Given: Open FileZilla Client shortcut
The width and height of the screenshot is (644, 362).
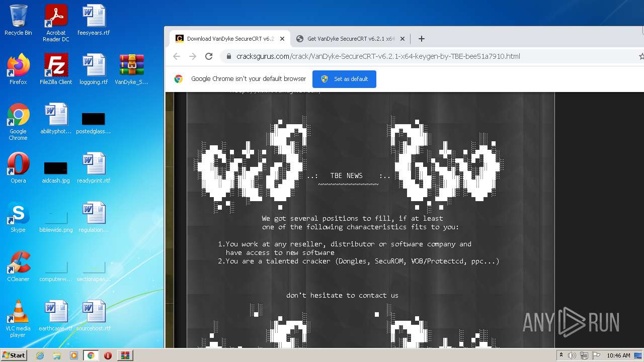Looking at the screenshot, I should pyautogui.click(x=56, y=69).
